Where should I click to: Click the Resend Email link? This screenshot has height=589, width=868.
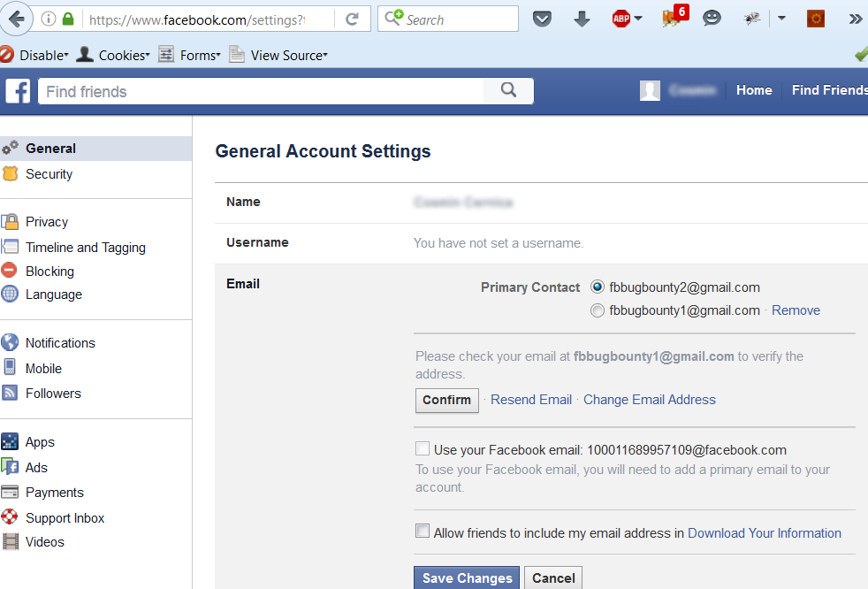[531, 400]
